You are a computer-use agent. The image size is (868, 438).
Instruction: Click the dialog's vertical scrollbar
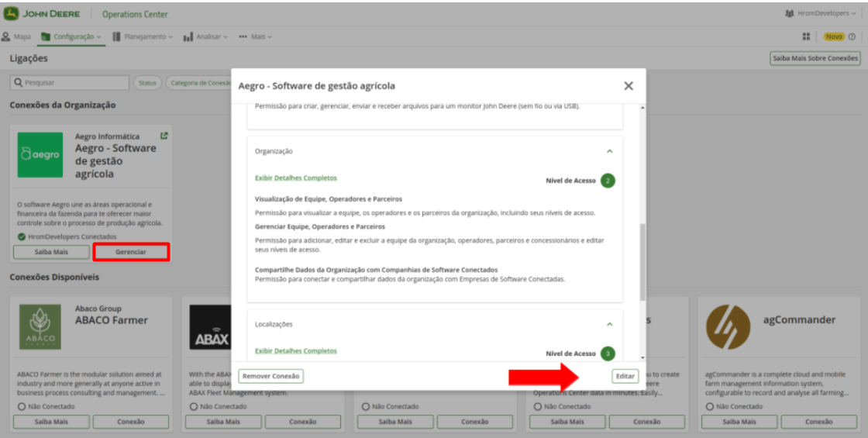click(641, 264)
